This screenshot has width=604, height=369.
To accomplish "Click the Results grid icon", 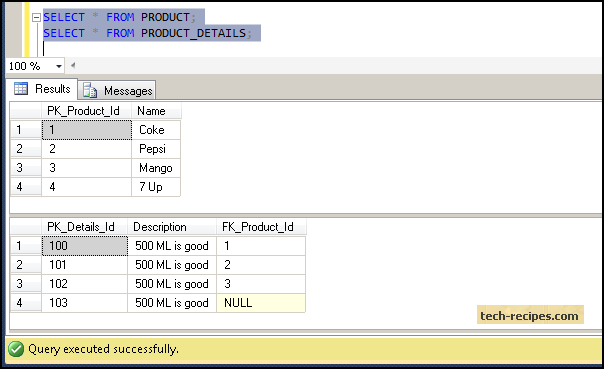I will click(x=21, y=89).
